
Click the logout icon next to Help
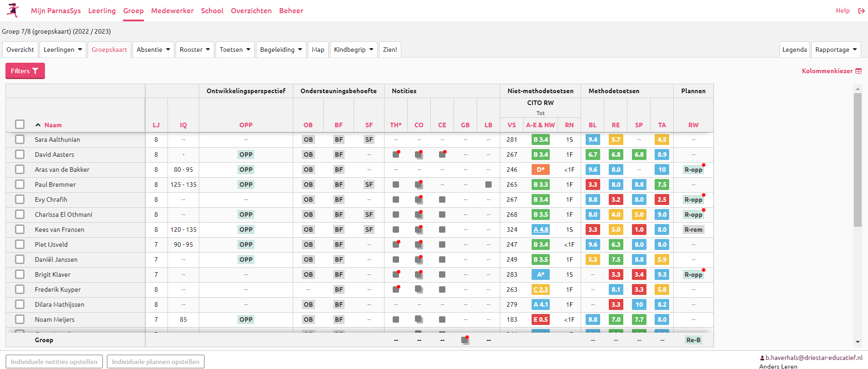[861, 11]
